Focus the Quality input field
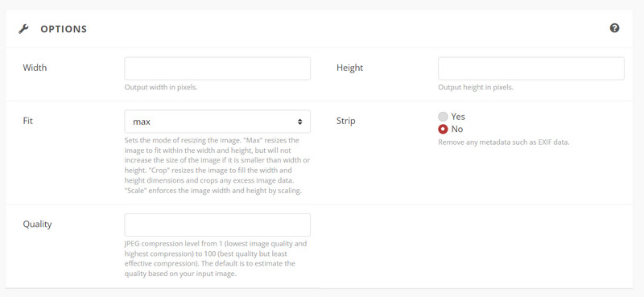This screenshot has width=644, height=297. [217, 225]
